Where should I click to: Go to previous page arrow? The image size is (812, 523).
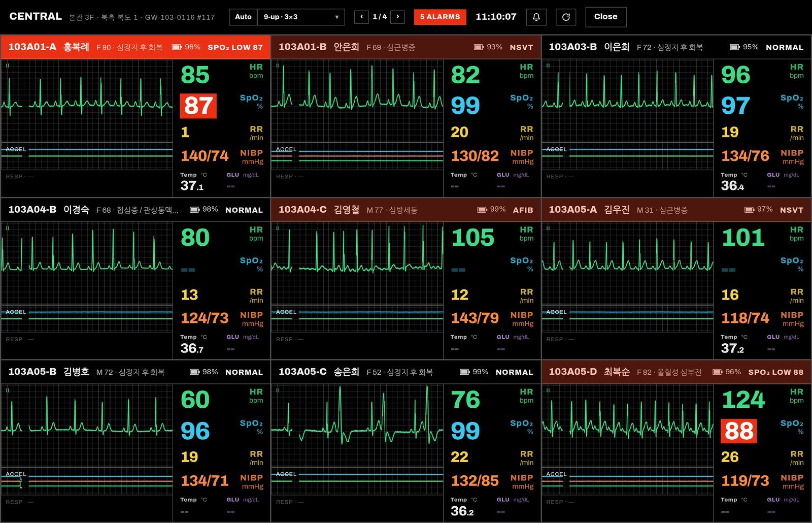pos(361,17)
